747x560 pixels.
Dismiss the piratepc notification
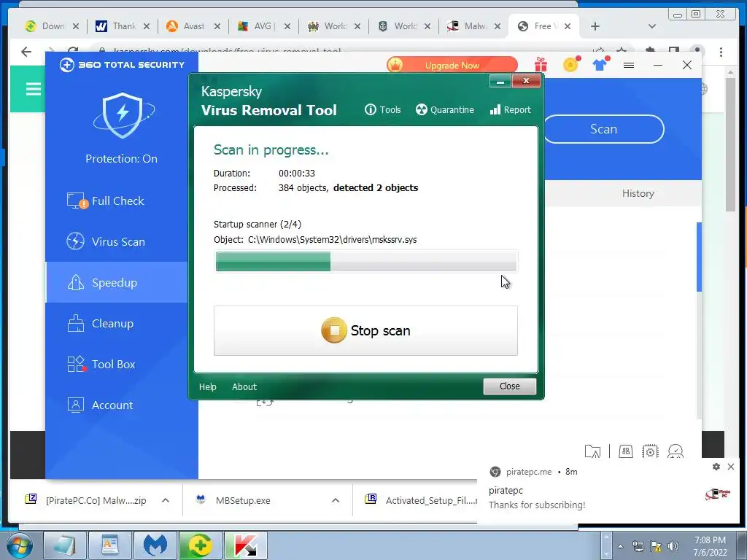click(731, 467)
